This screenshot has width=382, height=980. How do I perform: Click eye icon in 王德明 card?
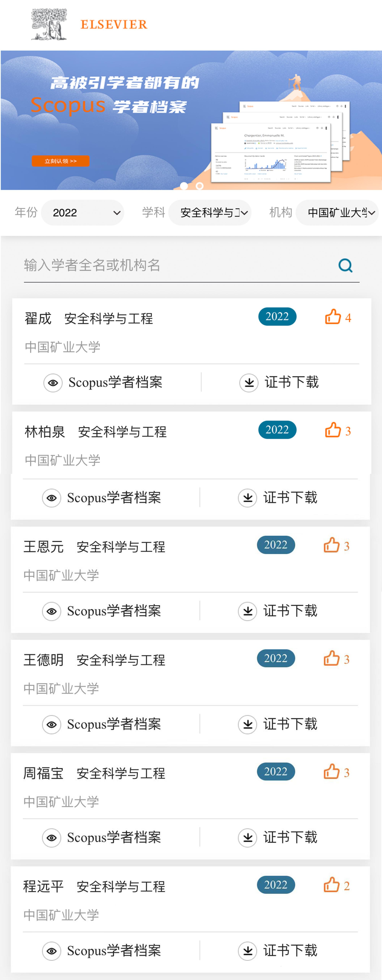click(x=51, y=724)
